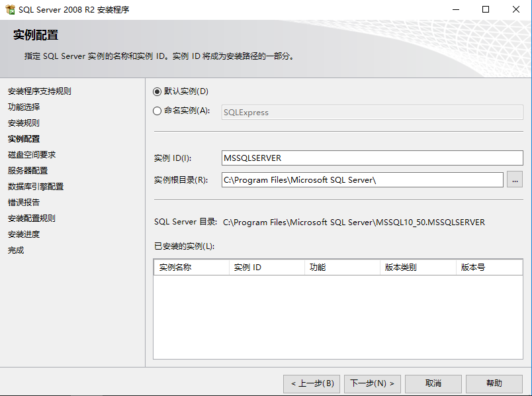Open the browse button next to 实例根目录
Viewport: 532px width, 396px height.
tap(515, 179)
